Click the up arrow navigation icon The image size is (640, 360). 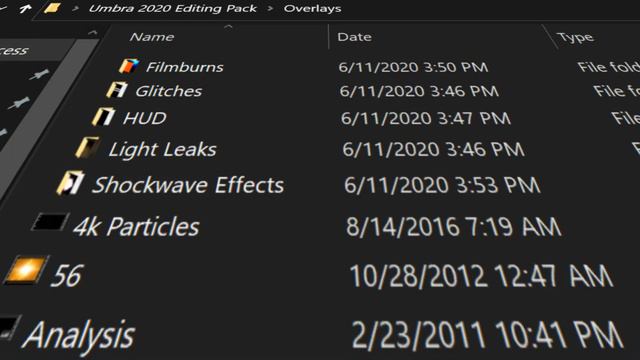coord(25,8)
